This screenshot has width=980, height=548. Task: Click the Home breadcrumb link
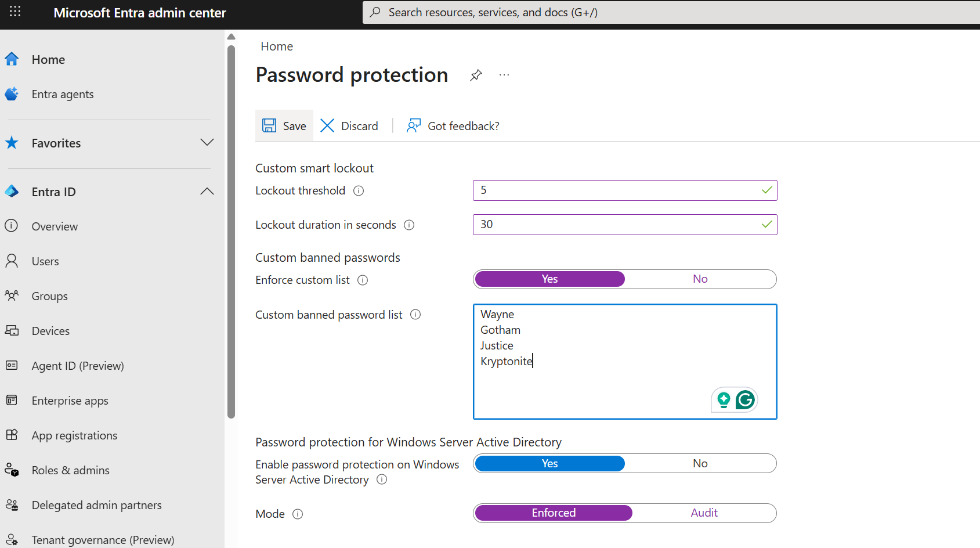pos(277,46)
